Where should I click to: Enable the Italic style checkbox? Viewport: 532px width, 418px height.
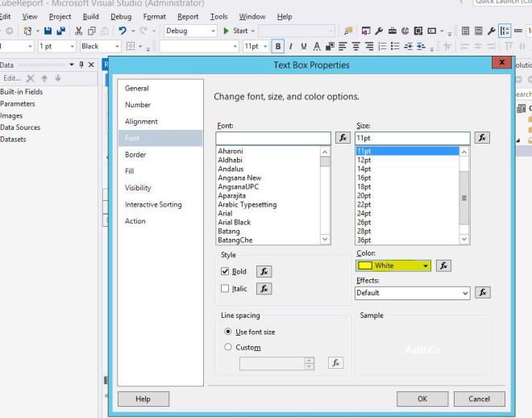[225, 289]
